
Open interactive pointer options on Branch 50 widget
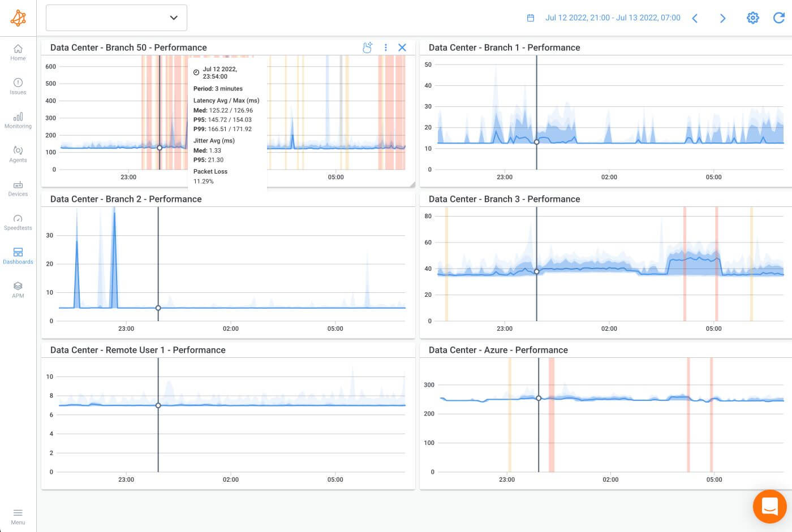(x=368, y=47)
